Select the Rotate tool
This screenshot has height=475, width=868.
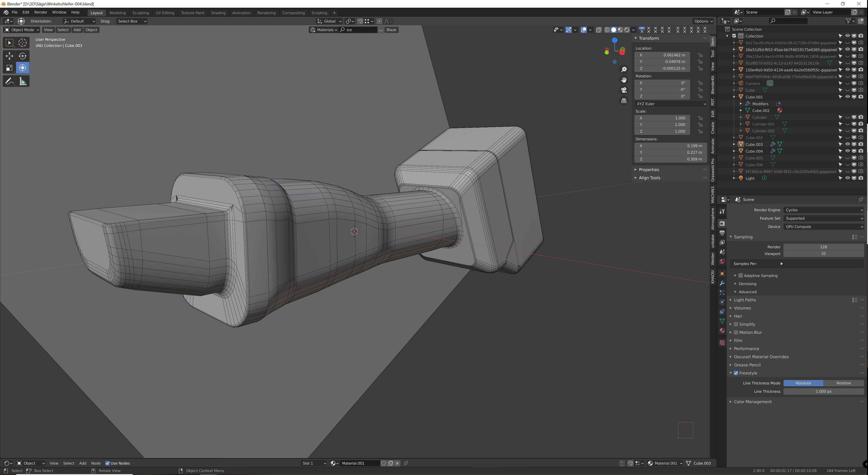tap(23, 56)
